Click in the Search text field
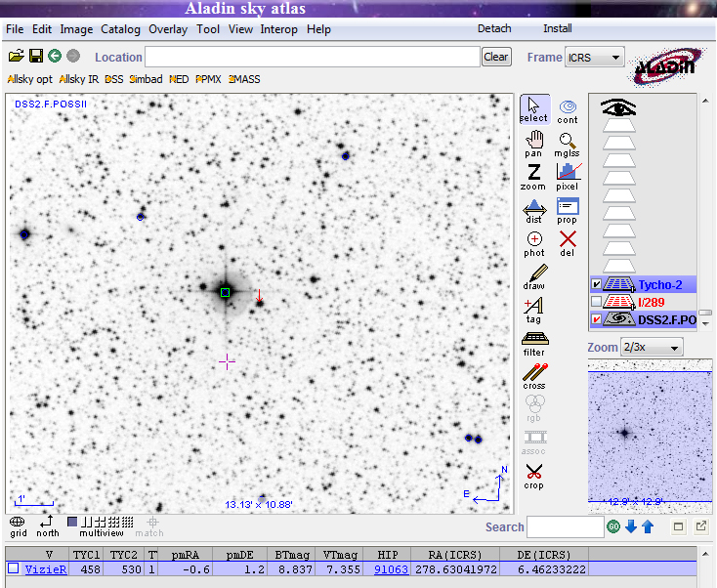The image size is (717, 588). coord(566,526)
